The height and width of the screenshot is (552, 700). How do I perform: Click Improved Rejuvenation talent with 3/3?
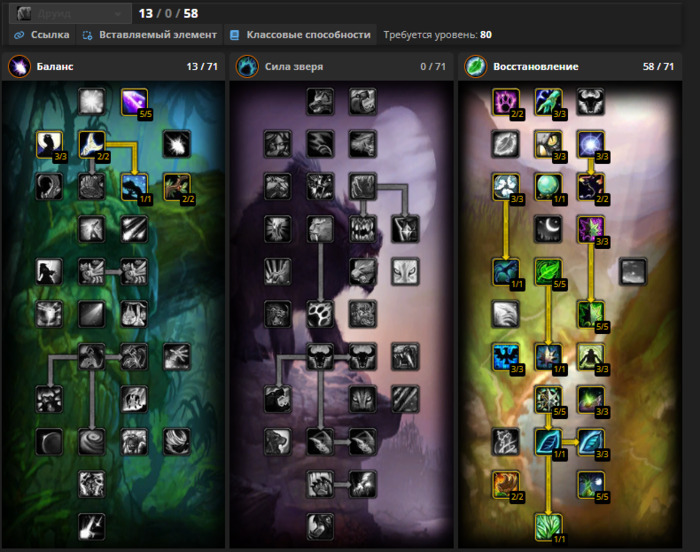[x=591, y=229]
